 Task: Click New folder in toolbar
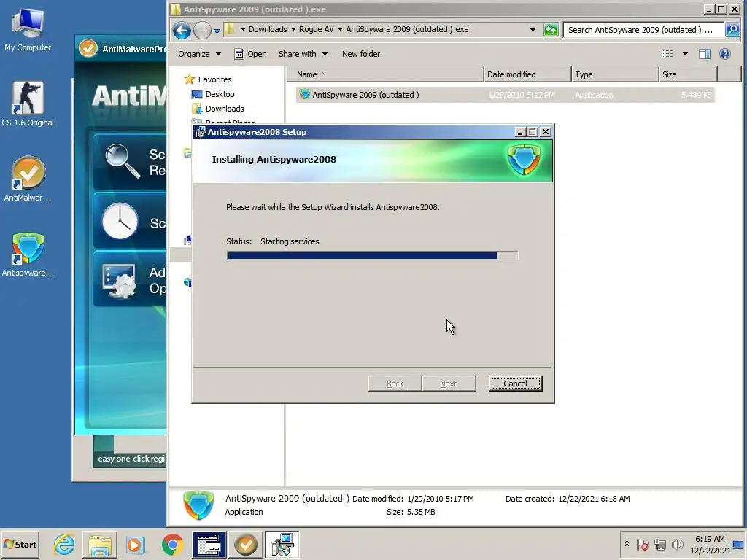(x=360, y=54)
